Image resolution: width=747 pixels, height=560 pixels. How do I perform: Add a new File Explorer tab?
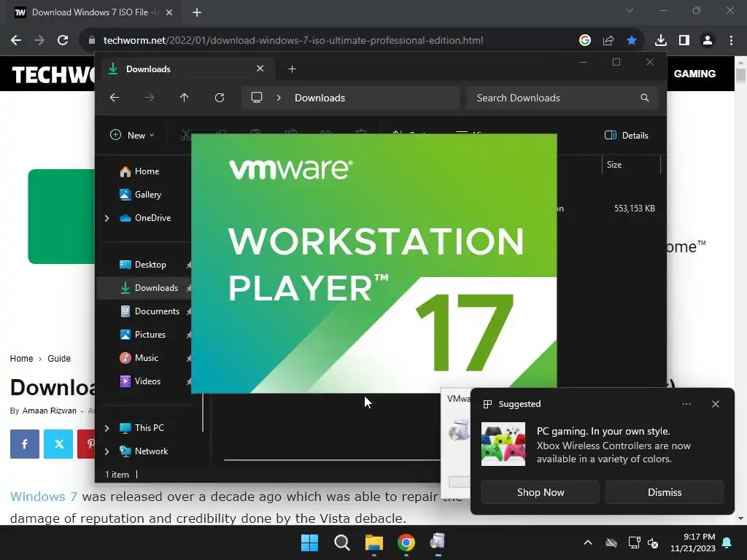292,69
